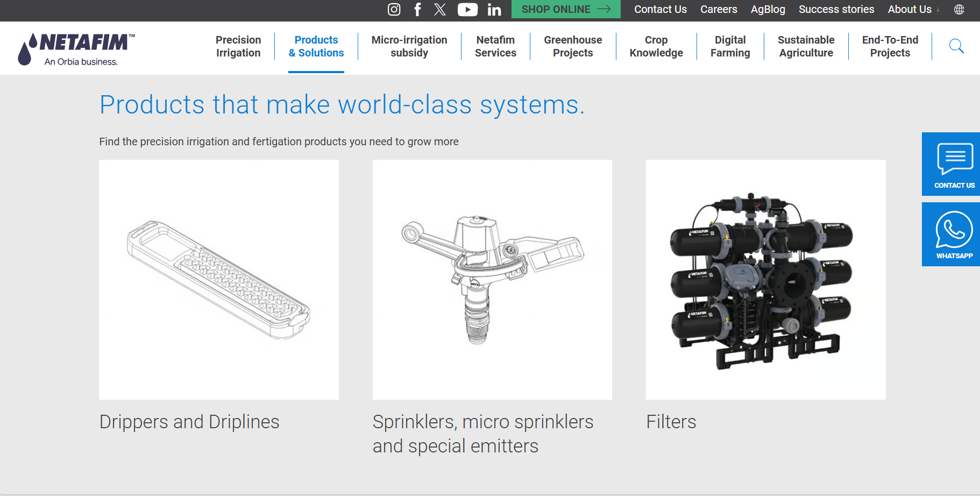Open the YouTube channel icon

(x=467, y=10)
